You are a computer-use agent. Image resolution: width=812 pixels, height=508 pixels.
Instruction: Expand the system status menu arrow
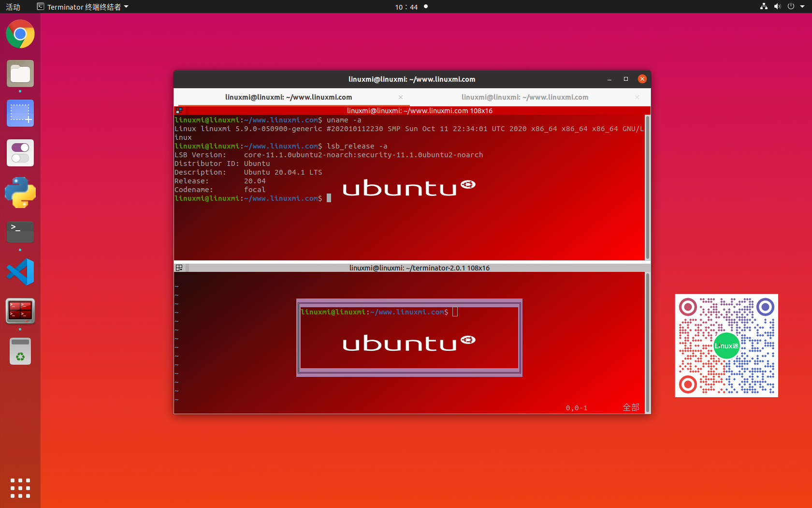tap(803, 7)
